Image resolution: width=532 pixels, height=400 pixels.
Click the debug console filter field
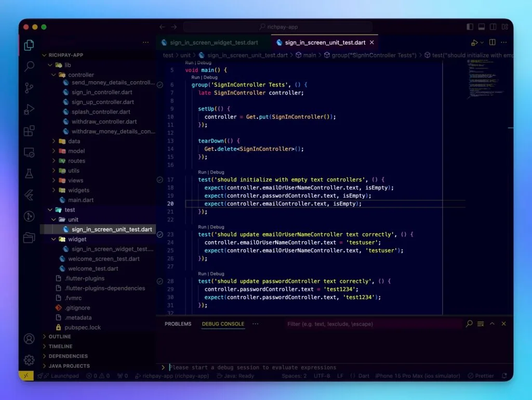[x=373, y=324]
